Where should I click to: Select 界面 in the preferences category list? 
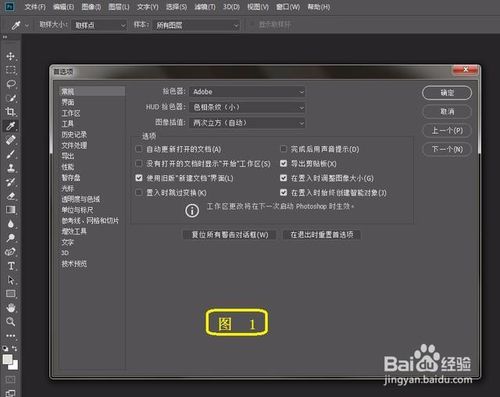(x=68, y=102)
